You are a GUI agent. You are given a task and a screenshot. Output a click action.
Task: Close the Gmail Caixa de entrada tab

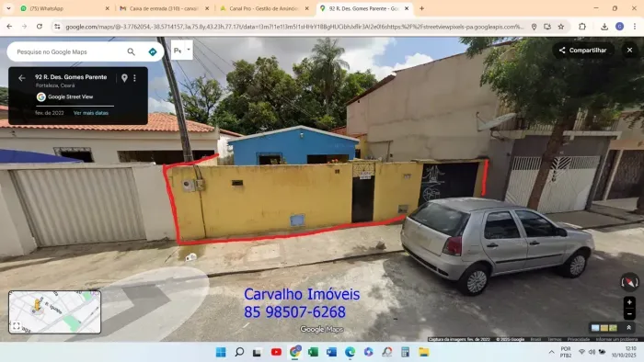coord(207,8)
